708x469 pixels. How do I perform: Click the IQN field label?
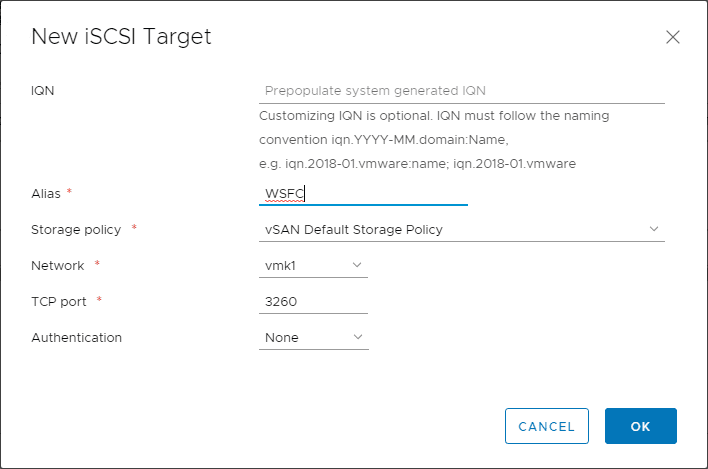point(43,90)
